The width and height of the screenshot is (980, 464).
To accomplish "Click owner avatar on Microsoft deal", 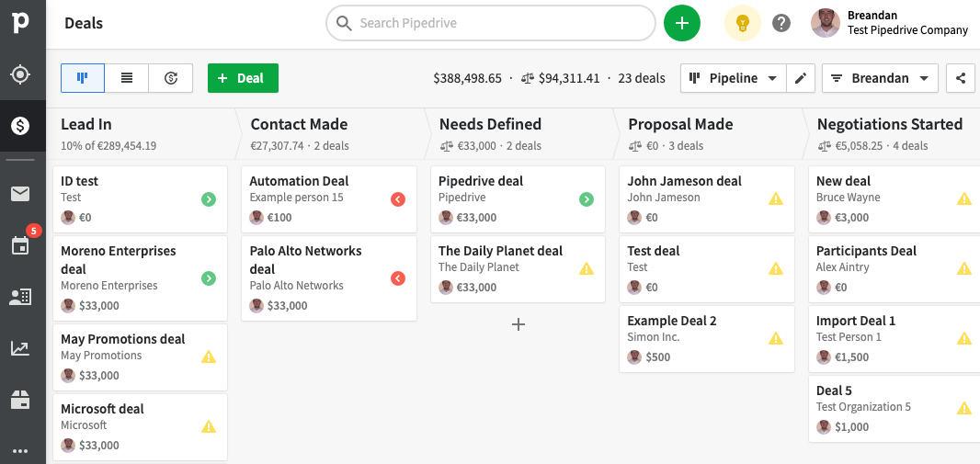I will 68,446.
